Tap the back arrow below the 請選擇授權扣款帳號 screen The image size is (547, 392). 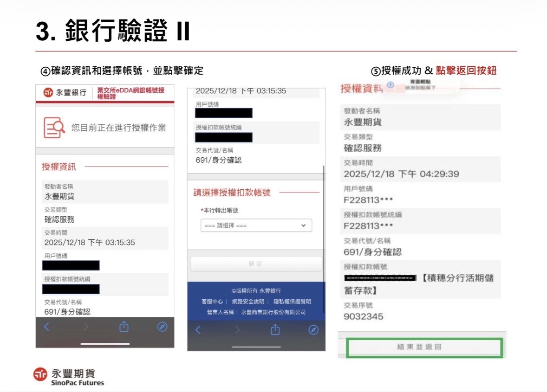point(197,330)
